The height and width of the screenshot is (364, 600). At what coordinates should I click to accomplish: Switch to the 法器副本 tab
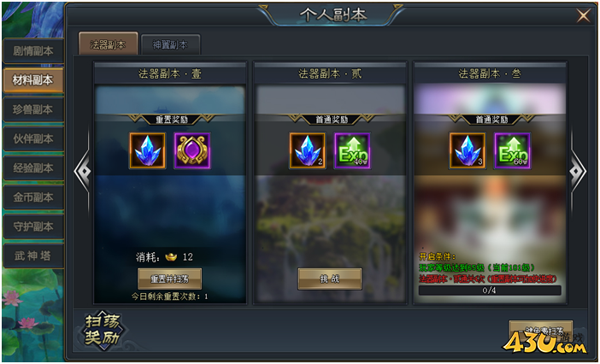click(109, 44)
